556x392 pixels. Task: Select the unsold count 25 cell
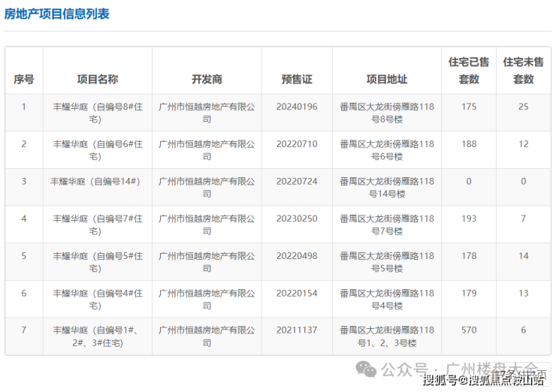coord(523,107)
